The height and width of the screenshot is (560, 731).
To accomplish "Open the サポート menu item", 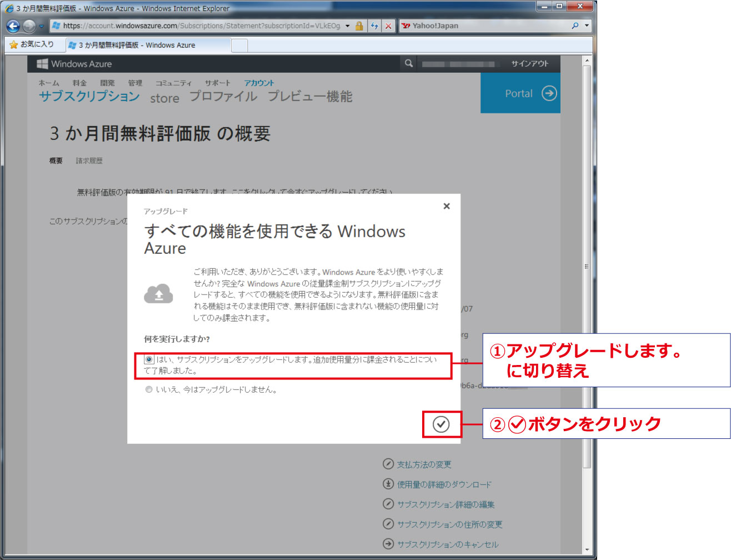I will (217, 83).
